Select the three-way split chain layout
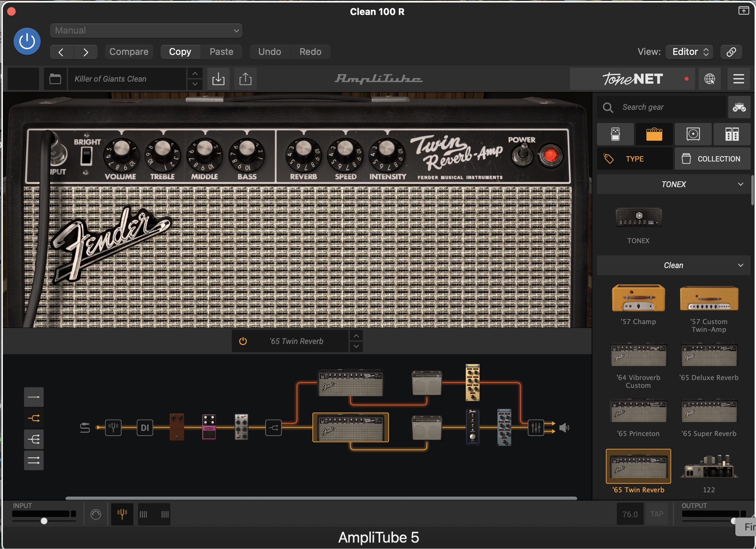 click(34, 439)
